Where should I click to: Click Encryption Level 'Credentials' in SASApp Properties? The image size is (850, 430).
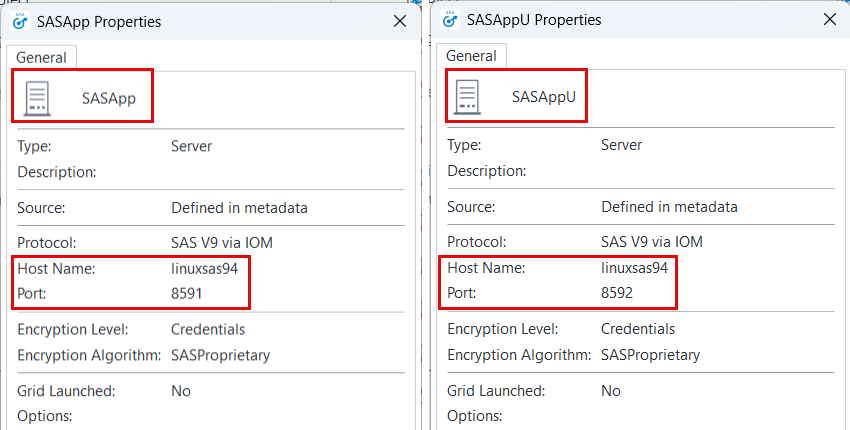click(208, 330)
